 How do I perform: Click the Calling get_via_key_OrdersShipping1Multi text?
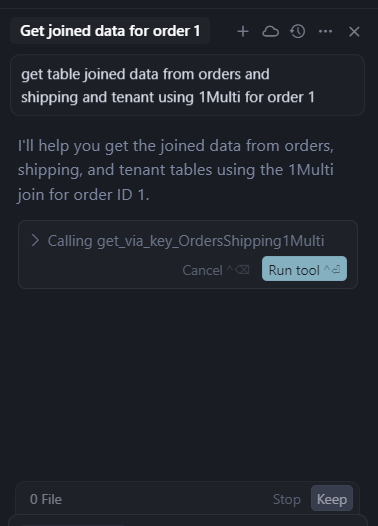(x=186, y=241)
